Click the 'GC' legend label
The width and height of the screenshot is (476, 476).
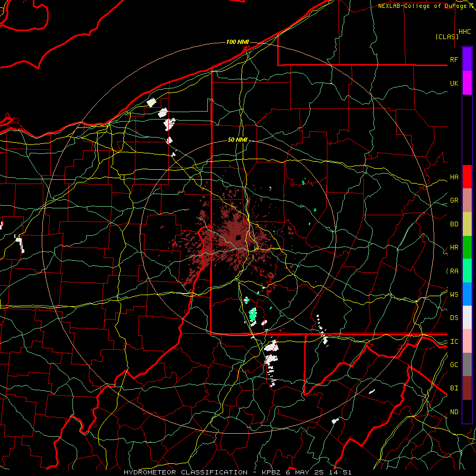pyautogui.click(x=454, y=365)
